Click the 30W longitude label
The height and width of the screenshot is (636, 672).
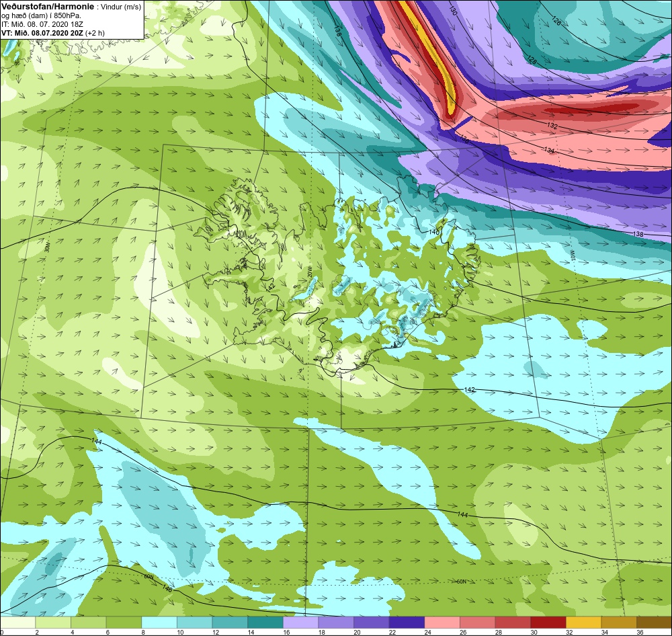(48, 247)
